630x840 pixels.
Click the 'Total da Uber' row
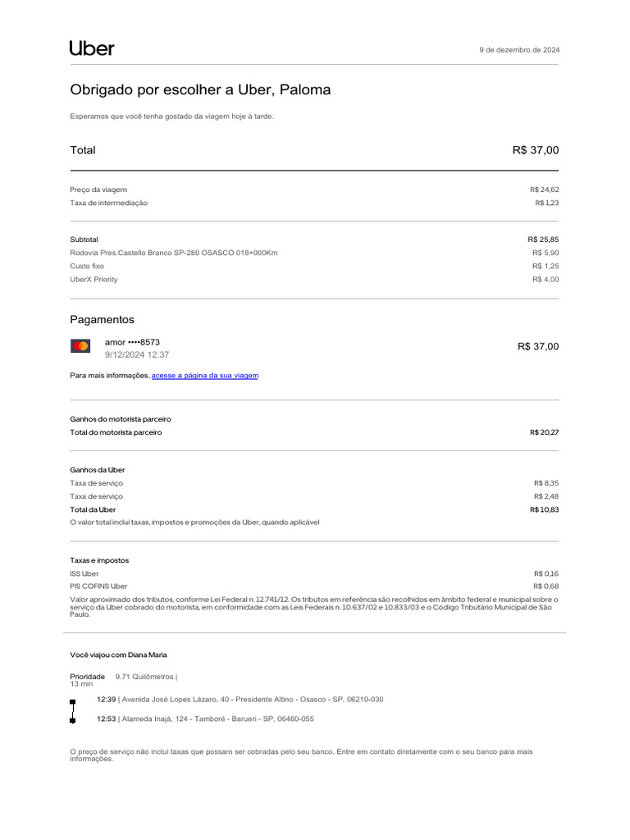[x=93, y=509]
